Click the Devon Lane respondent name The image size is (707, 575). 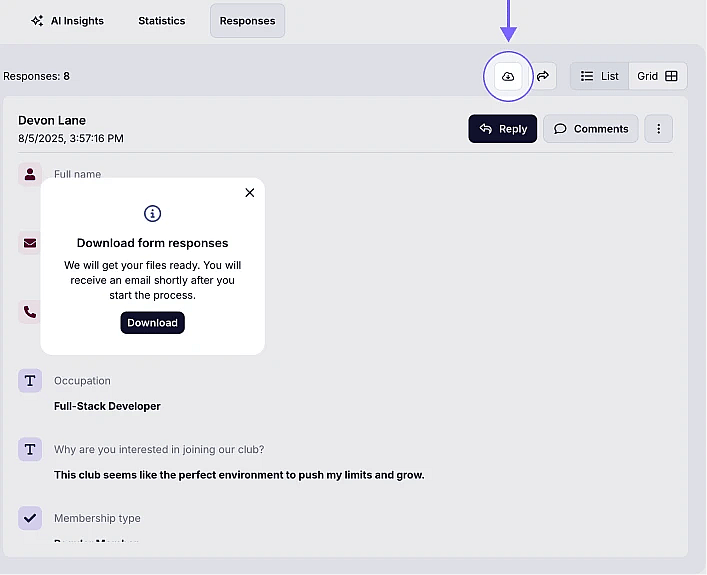[x=52, y=120]
